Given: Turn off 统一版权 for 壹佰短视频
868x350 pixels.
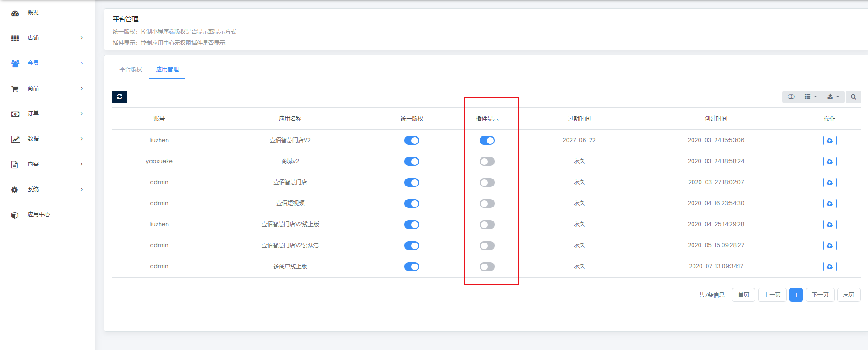Looking at the screenshot, I should click(411, 204).
